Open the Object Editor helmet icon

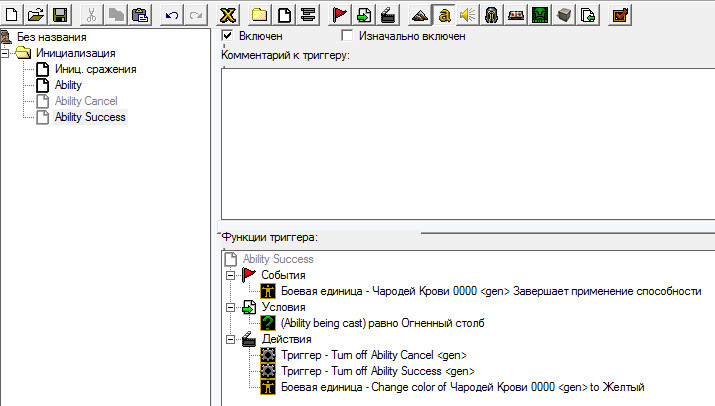[492, 15]
